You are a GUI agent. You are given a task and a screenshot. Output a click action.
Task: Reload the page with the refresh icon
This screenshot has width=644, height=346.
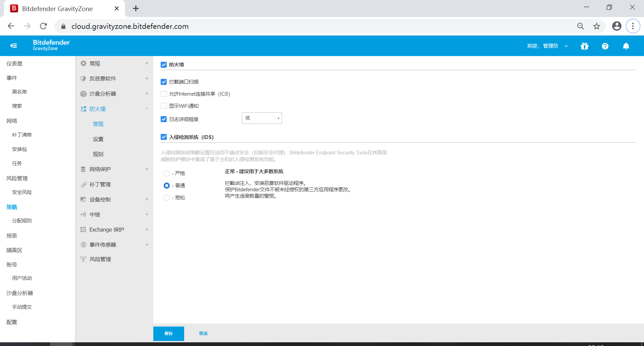pyautogui.click(x=43, y=26)
